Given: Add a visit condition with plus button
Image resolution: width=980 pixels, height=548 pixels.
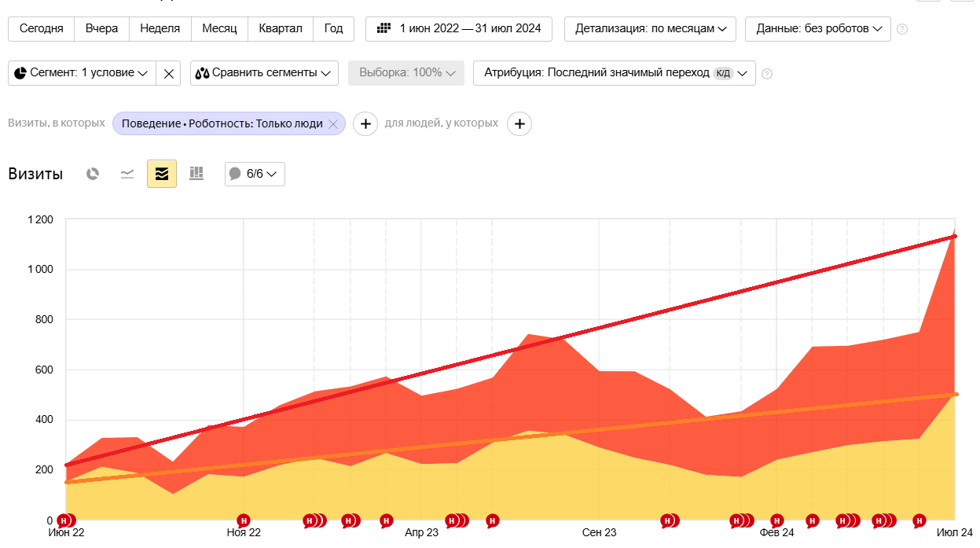Looking at the screenshot, I should point(365,123).
